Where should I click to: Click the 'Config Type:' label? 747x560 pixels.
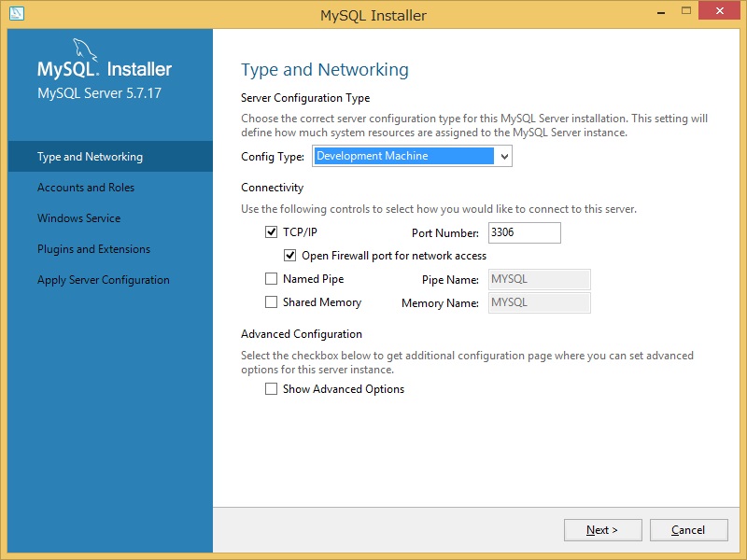273,157
